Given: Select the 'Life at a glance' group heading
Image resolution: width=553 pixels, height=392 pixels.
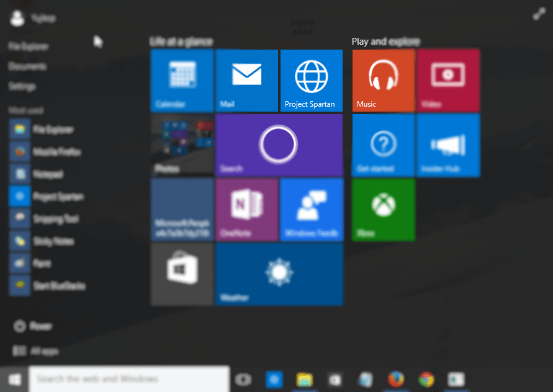Looking at the screenshot, I should [x=181, y=42].
